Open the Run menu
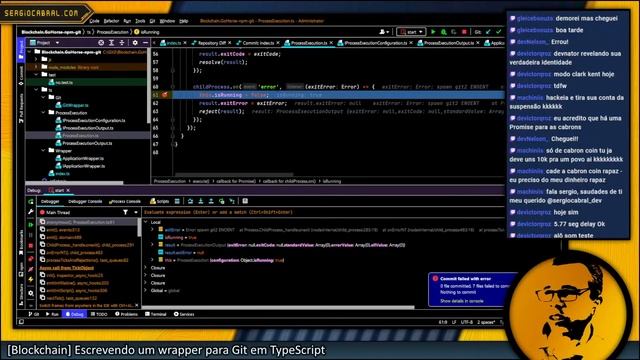 127,21
